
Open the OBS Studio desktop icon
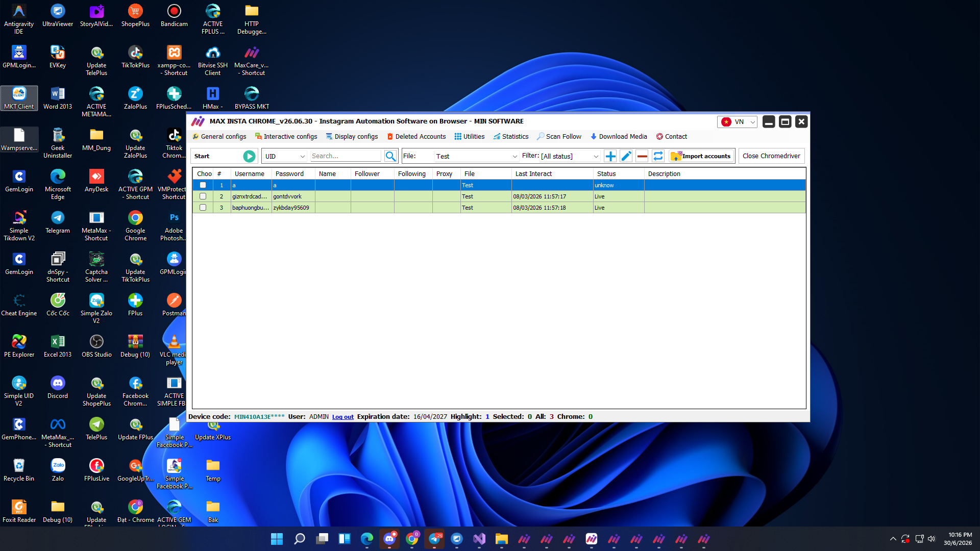(x=96, y=346)
